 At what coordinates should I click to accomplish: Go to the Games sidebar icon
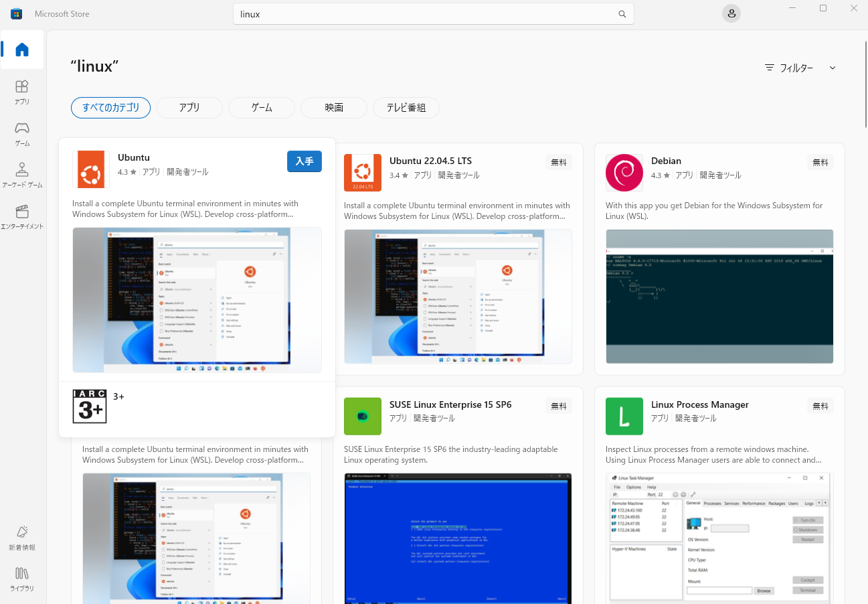click(22, 133)
